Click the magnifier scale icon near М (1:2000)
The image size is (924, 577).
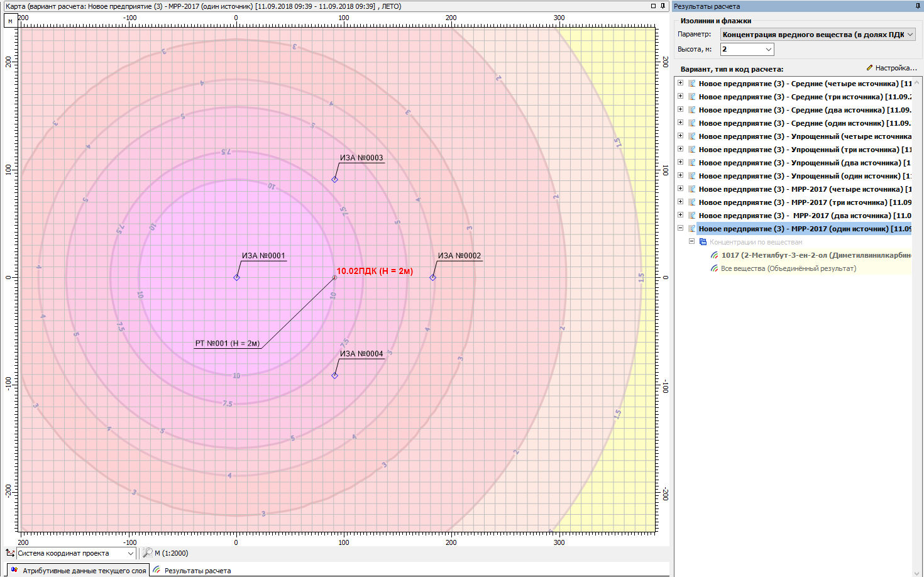point(147,553)
